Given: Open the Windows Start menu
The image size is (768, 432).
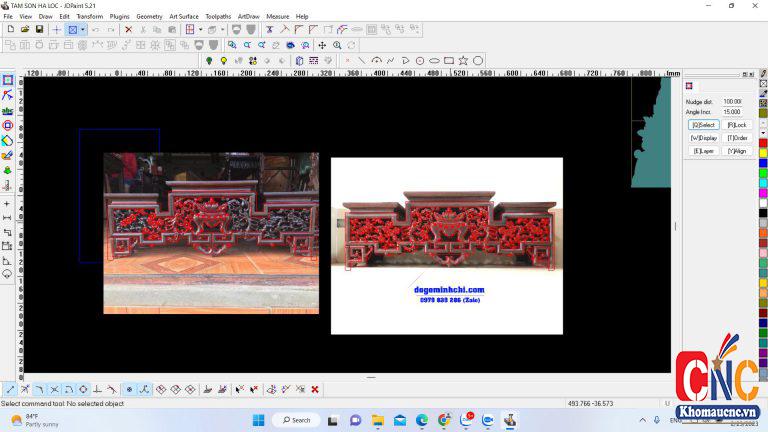Looking at the screenshot, I should [x=258, y=420].
